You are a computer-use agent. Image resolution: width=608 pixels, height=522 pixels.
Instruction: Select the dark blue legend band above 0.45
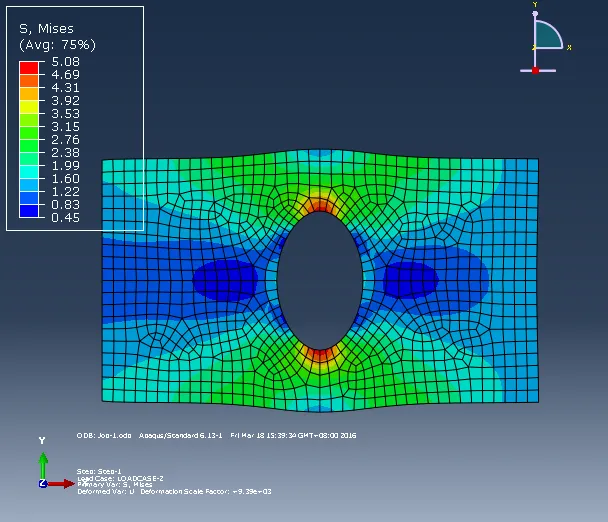29,211
